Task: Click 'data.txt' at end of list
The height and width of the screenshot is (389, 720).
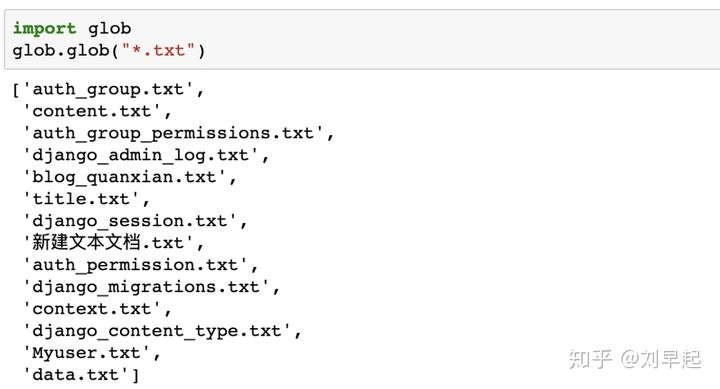Action: point(76,375)
